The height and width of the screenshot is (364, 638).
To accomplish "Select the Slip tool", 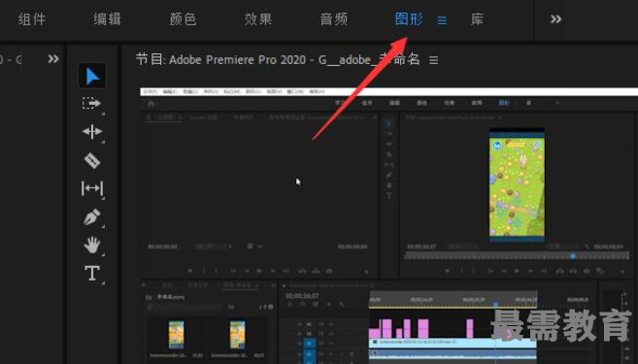I will (x=92, y=188).
